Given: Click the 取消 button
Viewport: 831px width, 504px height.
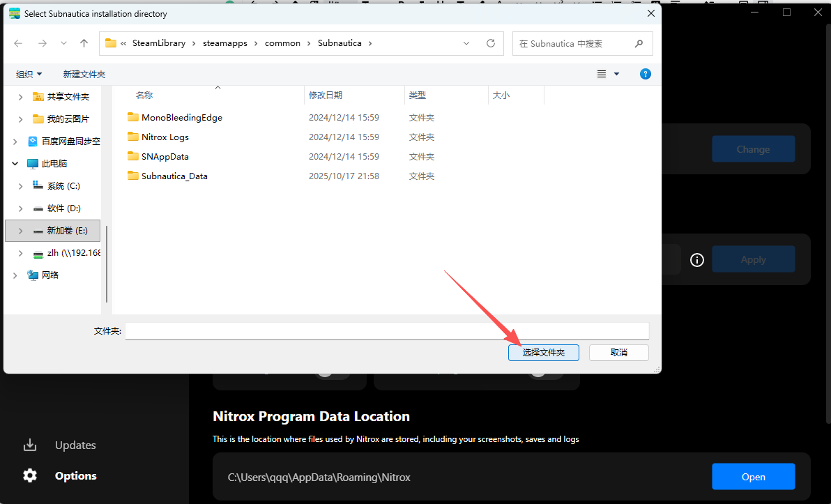Looking at the screenshot, I should 618,353.
